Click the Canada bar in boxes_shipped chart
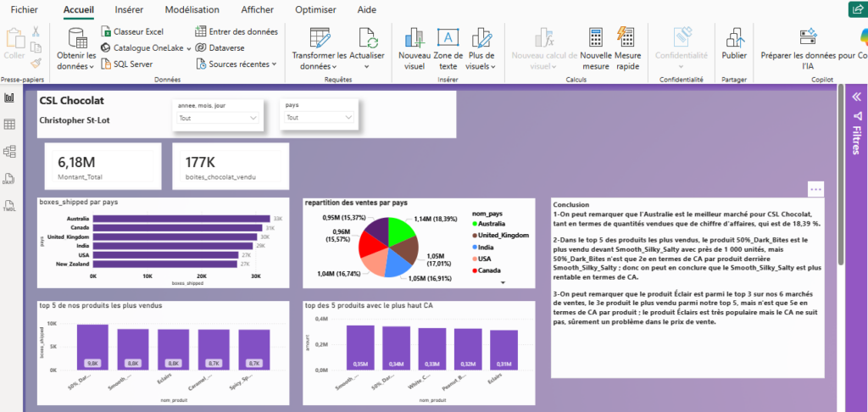 point(177,227)
